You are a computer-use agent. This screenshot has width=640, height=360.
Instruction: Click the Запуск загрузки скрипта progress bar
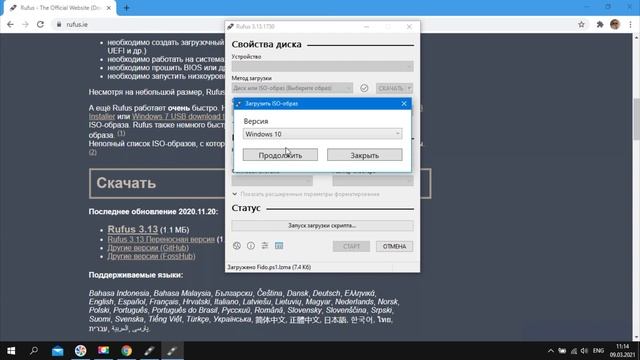tap(322, 226)
